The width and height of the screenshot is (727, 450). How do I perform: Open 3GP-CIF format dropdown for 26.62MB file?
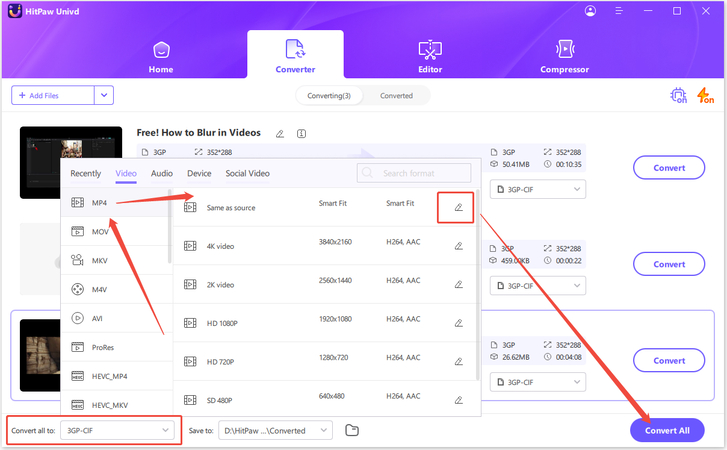(x=538, y=382)
